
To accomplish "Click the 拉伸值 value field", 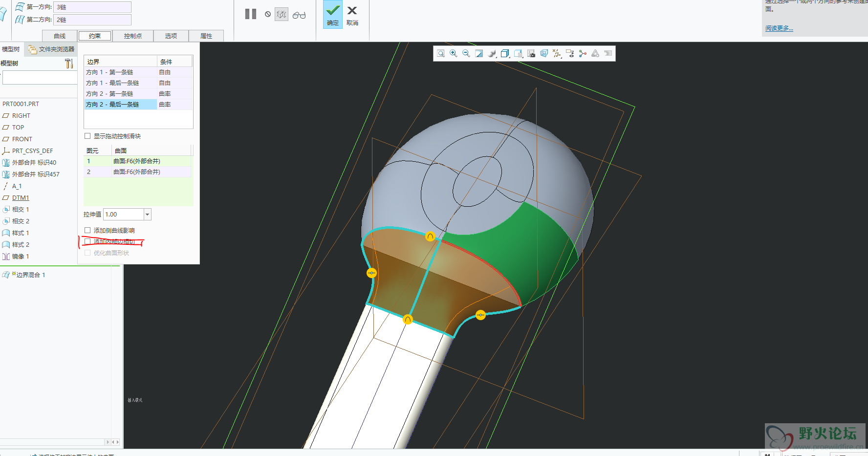I will click(124, 215).
